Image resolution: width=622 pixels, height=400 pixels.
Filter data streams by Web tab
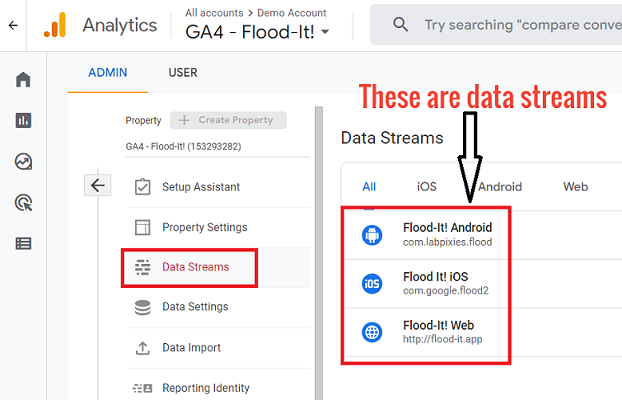(575, 187)
